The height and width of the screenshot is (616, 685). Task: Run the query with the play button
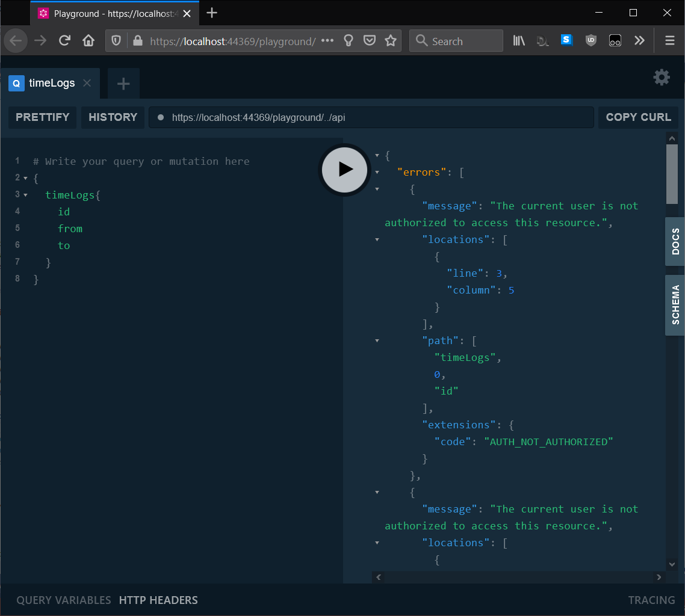click(x=344, y=170)
